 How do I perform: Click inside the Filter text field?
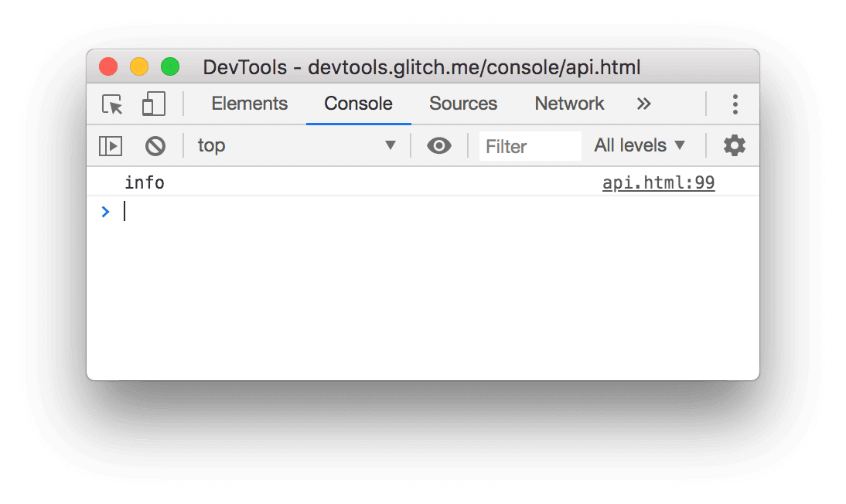pos(530,145)
